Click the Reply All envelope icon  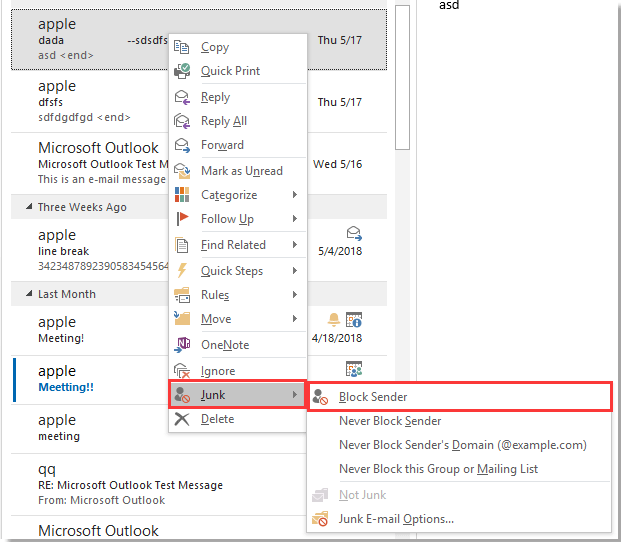pos(182,121)
